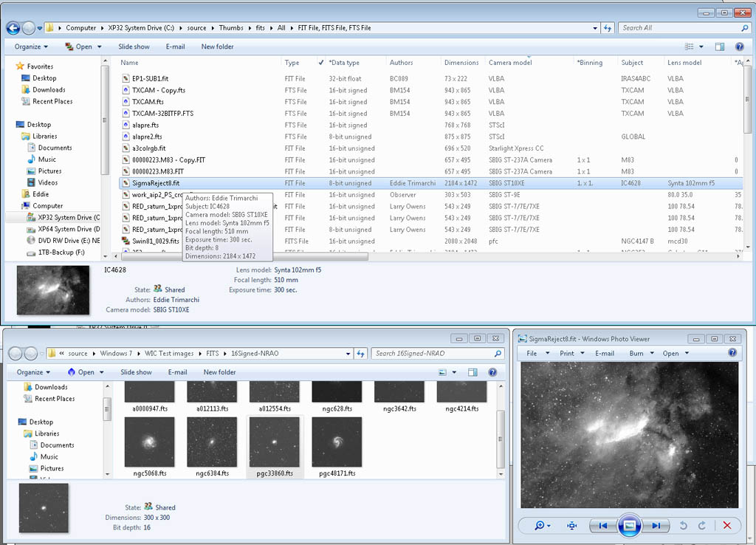Toggle preview pane in top Explorer window
756x545 pixels.
click(x=720, y=47)
